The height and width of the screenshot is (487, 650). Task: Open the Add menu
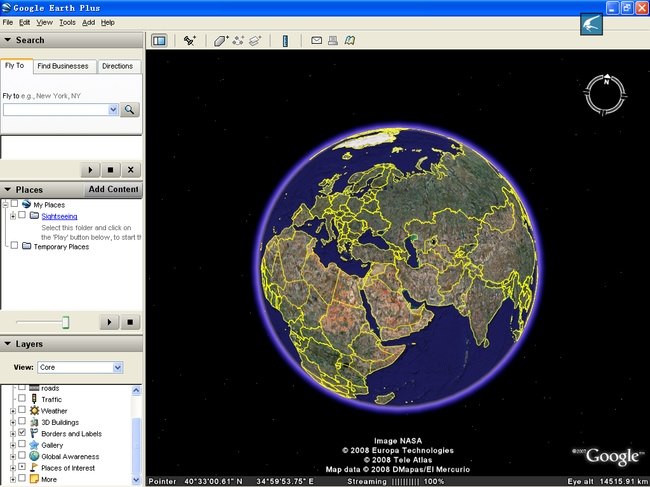click(88, 22)
